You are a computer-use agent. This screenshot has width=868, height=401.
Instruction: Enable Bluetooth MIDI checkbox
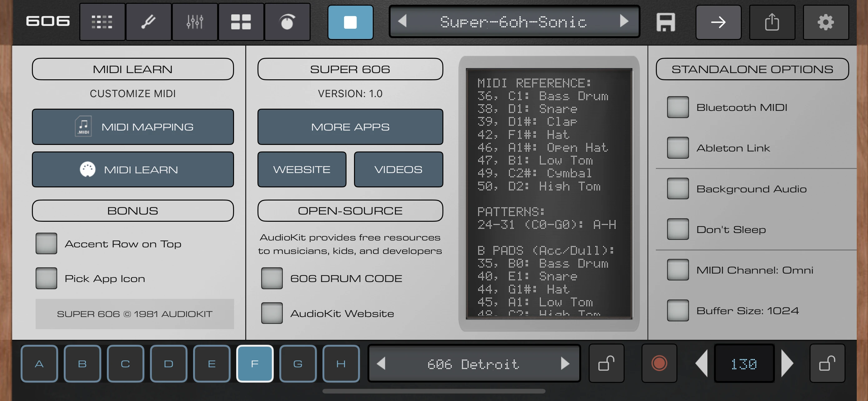point(678,107)
